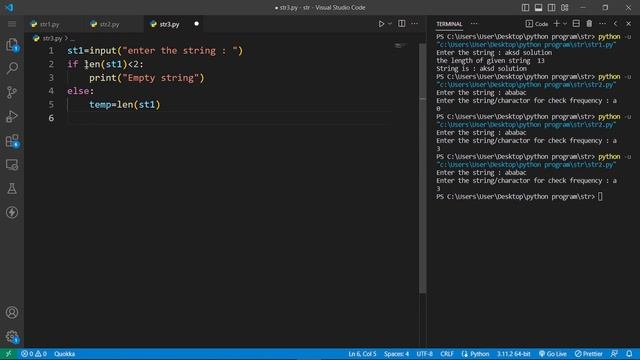Select language mode Python in status bar
Image resolution: width=640 pixels, height=360 pixels.
point(475,354)
